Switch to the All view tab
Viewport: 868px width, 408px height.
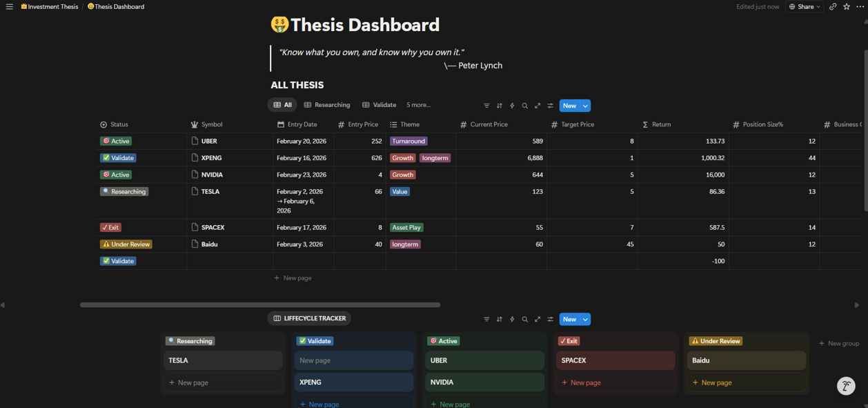point(282,105)
